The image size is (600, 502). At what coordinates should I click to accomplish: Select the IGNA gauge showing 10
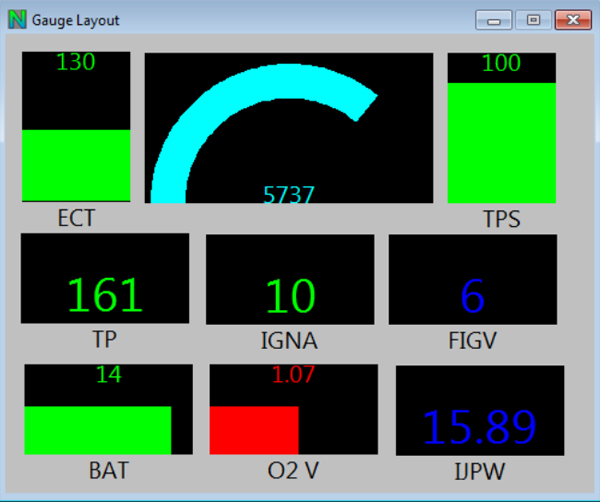[x=290, y=279]
